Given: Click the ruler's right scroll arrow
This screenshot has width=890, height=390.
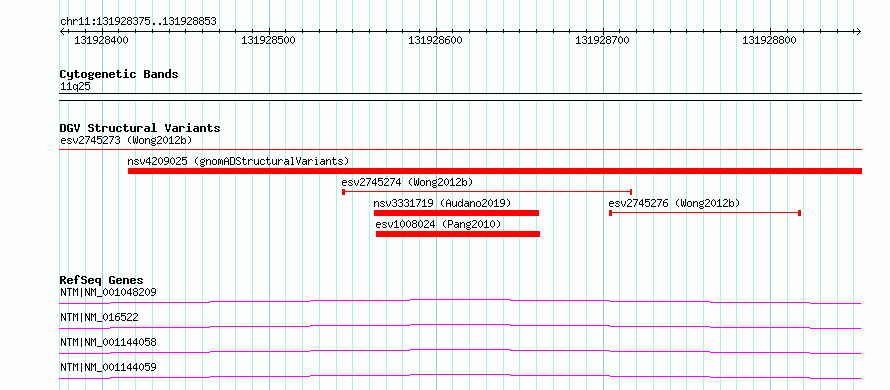Looking at the screenshot, I should click(x=858, y=32).
